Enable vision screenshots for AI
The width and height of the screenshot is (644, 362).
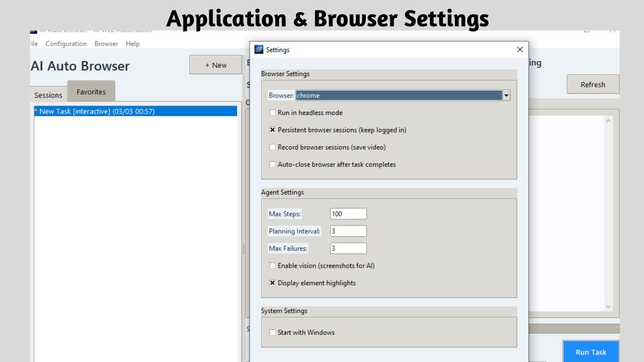coord(272,266)
